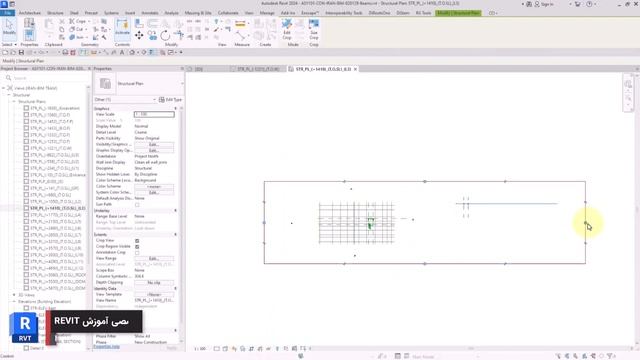
Task: Switch to the Collaborate ribbon tab
Action: [x=228, y=13]
